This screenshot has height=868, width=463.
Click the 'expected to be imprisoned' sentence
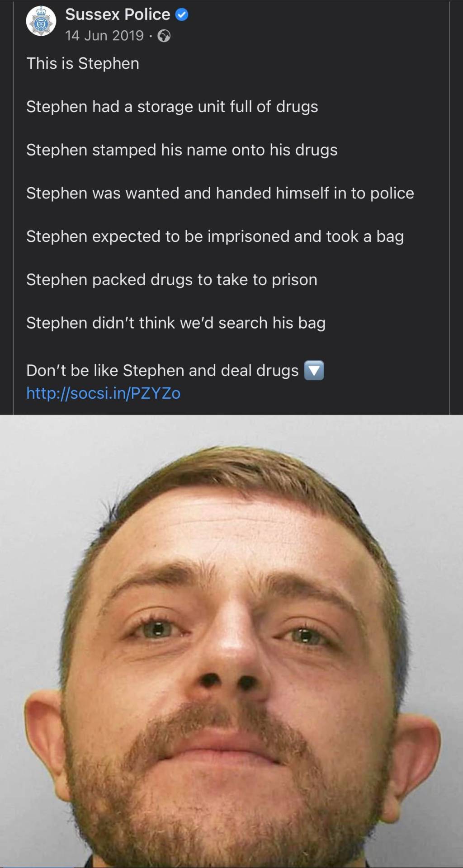coord(215,236)
